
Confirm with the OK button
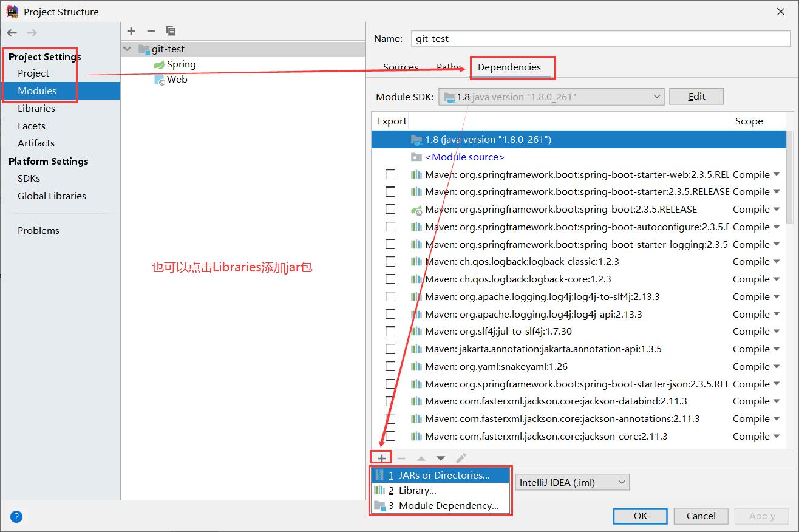(x=641, y=516)
